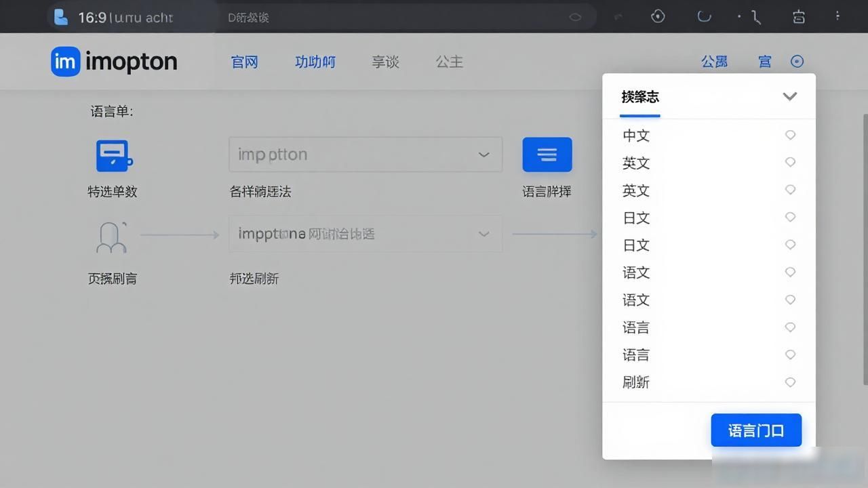
Task: Switch to the underlined tab in the language panel
Action: tap(640, 97)
